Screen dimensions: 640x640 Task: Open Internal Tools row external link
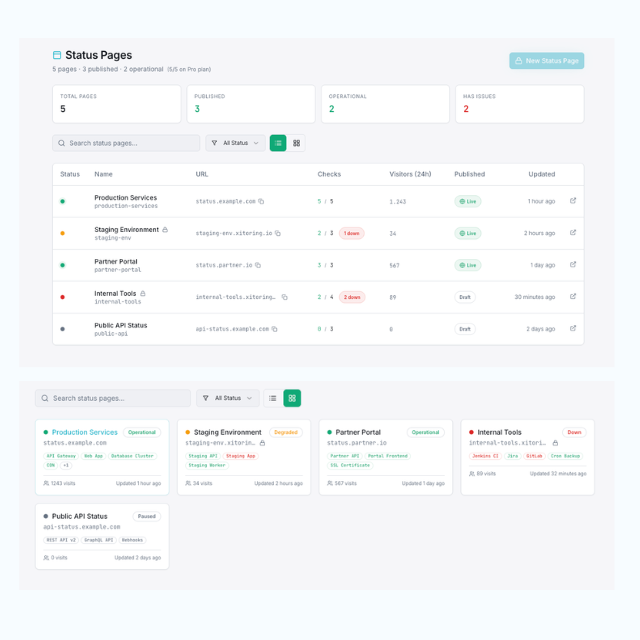573,296
